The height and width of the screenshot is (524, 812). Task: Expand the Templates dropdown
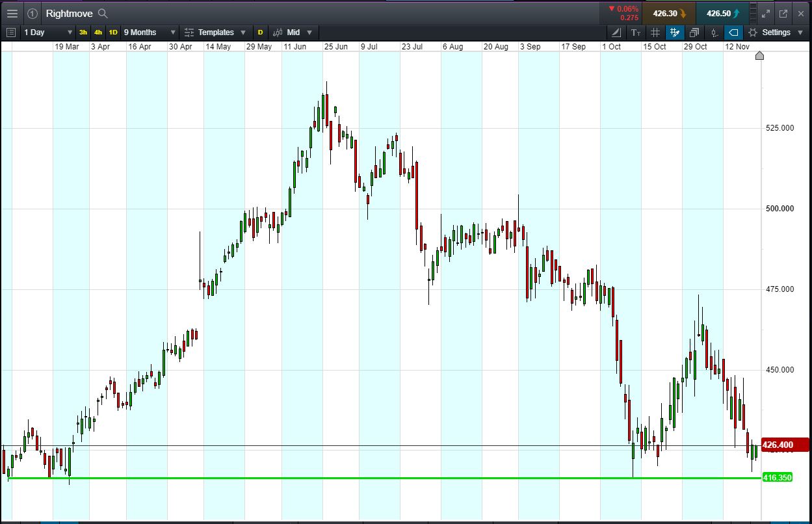243,32
